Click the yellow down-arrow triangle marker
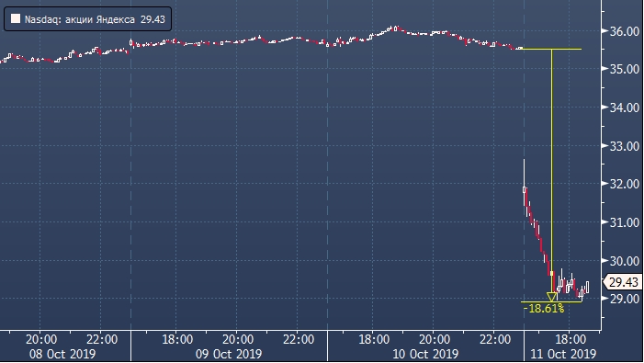644x363 pixels. pyautogui.click(x=551, y=297)
